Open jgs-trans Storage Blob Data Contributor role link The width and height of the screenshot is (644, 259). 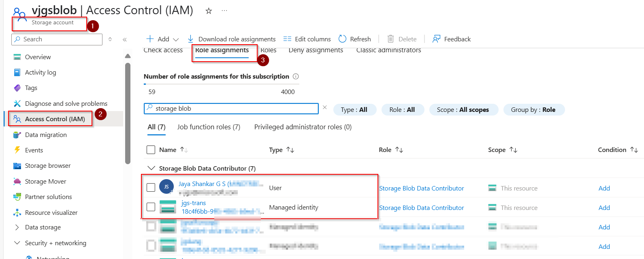tap(422, 208)
